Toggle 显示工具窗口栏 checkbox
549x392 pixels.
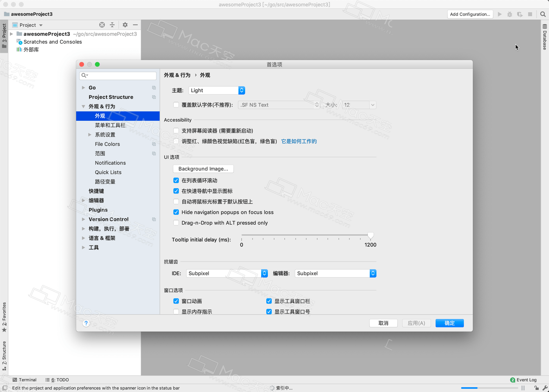coord(269,301)
